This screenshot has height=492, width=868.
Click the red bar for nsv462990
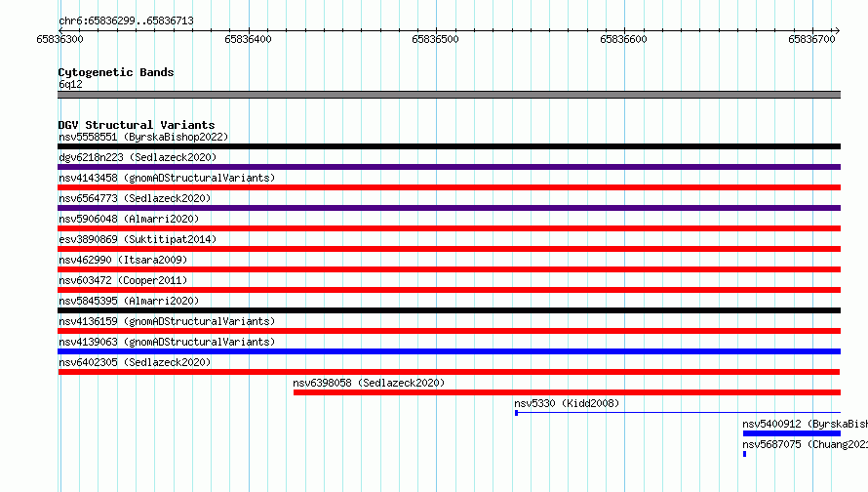[449, 269]
